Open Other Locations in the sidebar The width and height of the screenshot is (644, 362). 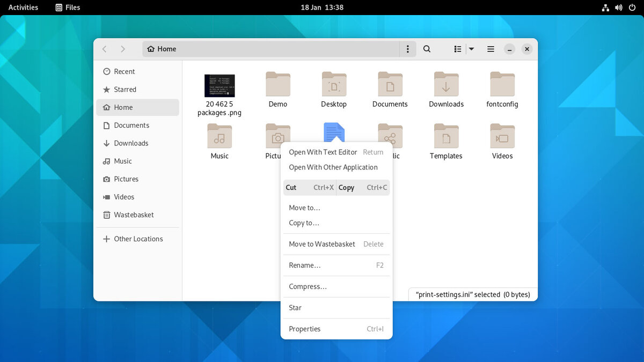137,239
